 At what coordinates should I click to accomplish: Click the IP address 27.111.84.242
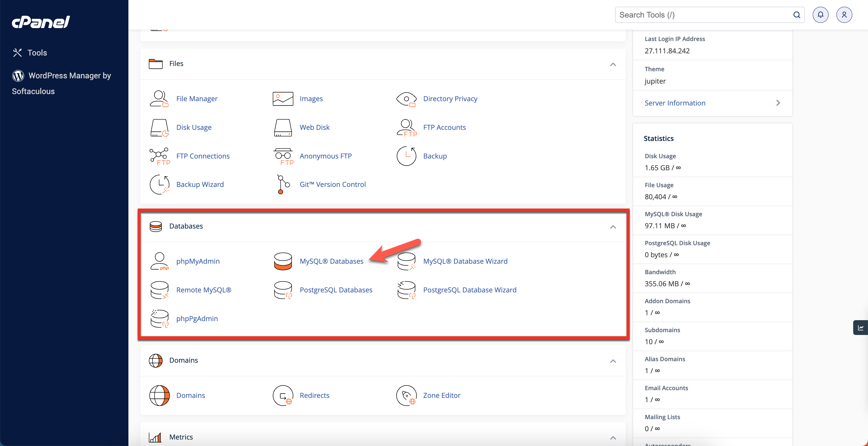[x=667, y=51]
